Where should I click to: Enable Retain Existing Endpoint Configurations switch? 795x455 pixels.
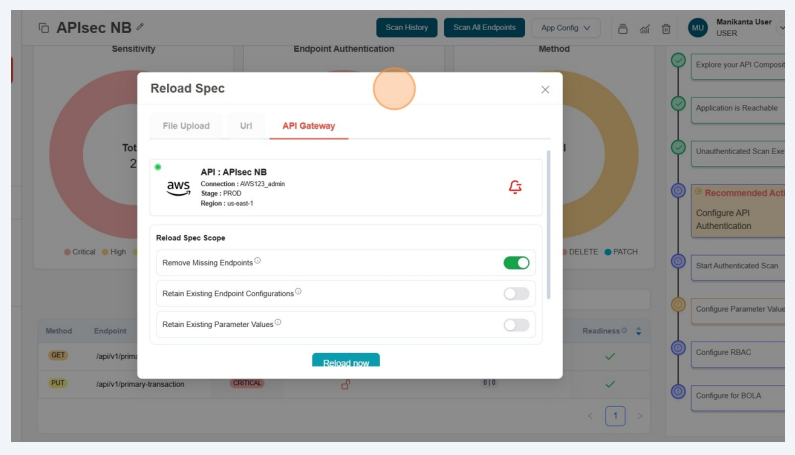point(516,294)
